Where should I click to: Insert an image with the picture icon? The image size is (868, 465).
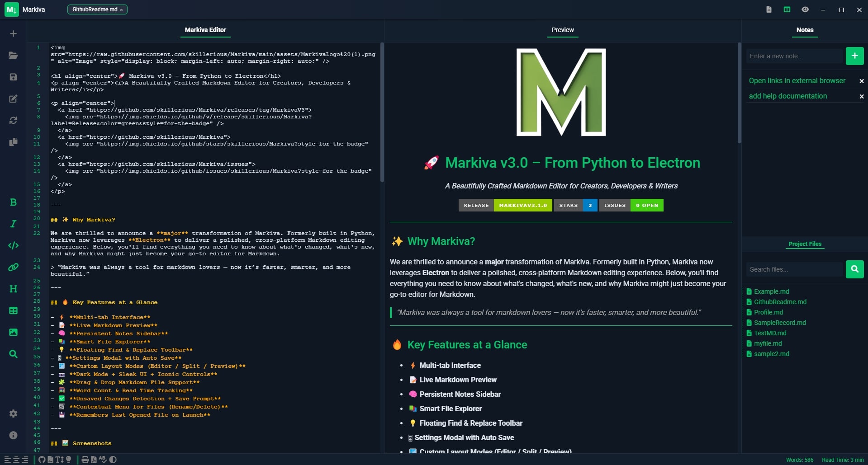(x=13, y=332)
